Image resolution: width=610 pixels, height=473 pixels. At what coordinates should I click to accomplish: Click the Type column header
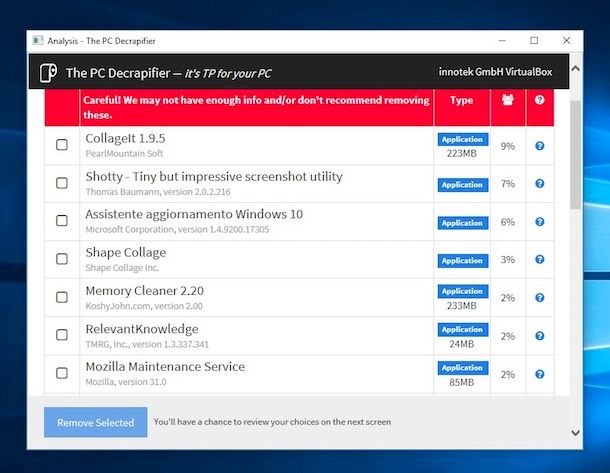click(462, 100)
